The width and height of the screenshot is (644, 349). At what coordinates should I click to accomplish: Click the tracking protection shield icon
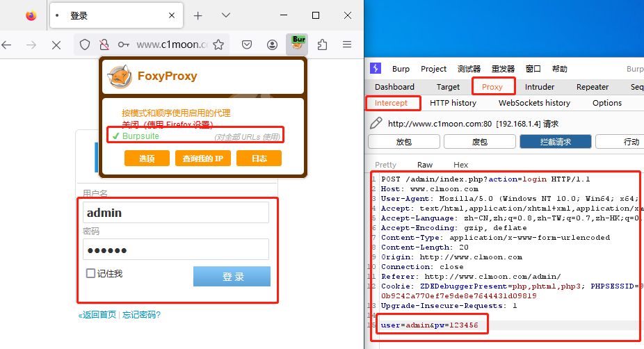(85, 44)
